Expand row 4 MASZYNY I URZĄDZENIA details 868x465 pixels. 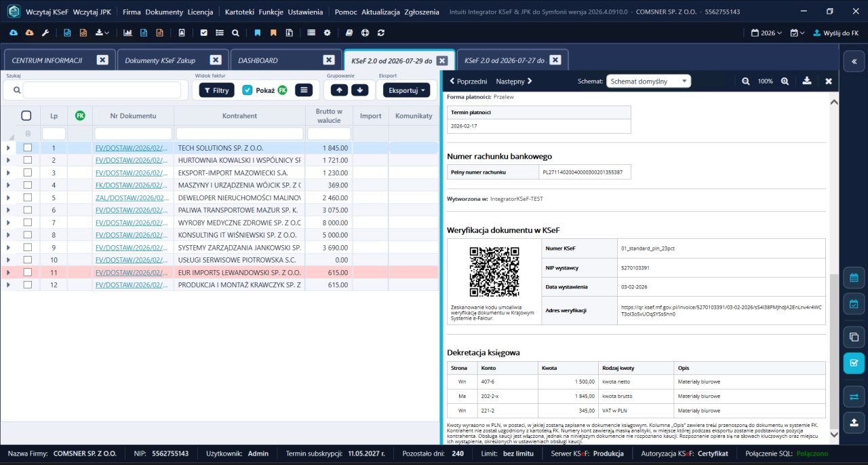pyautogui.click(x=8, y=185)
